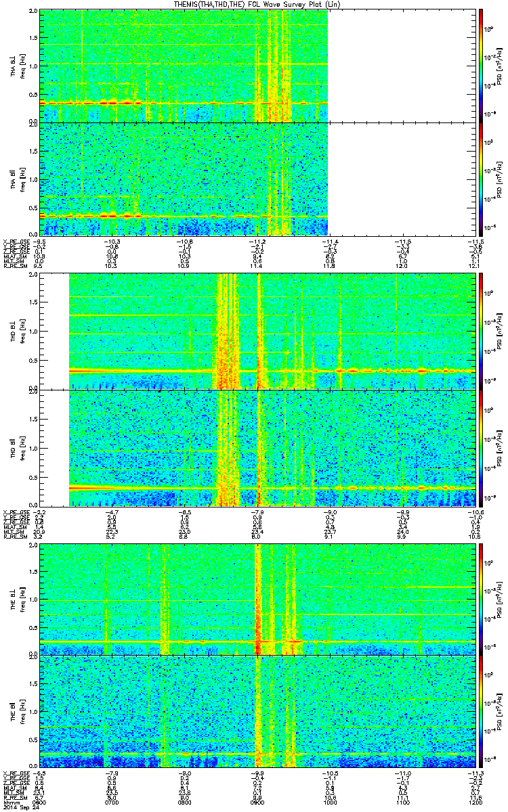Click the PSD color bar beside THD BL
Screen dimensions: 508x812
tap(481, 331)
